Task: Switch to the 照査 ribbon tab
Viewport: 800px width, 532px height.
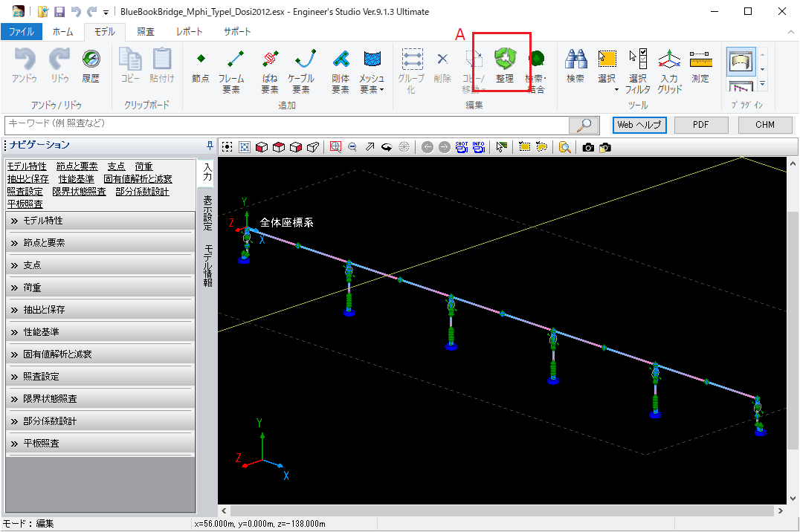Action: point(146,32)
